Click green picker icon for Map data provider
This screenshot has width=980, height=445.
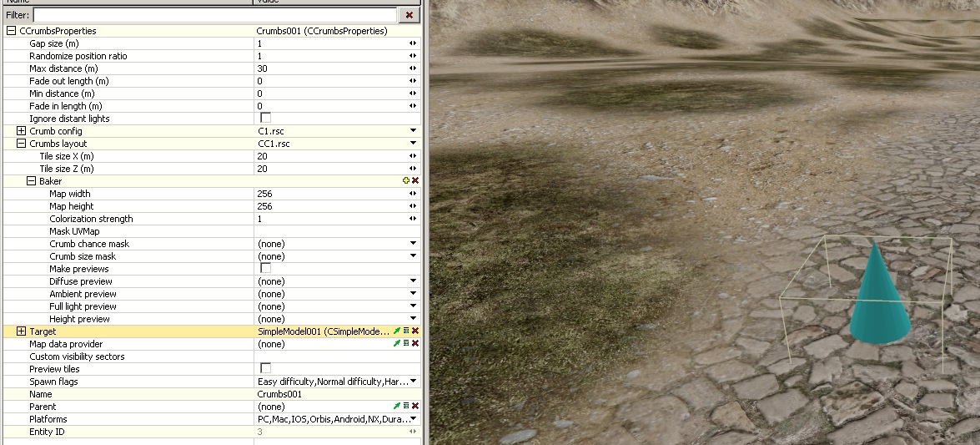pyautogui.click(x=397, y=344)
